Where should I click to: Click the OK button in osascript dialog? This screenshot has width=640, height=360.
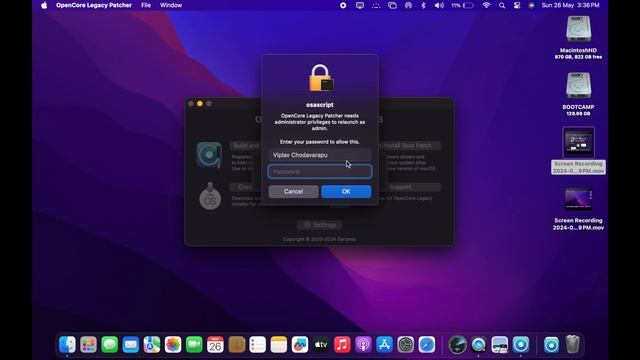coord(346,191)
